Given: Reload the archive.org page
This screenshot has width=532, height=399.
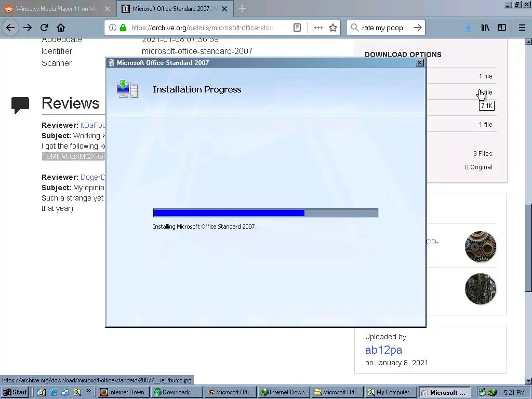Looking at the screenshot, I should [44, 28].
